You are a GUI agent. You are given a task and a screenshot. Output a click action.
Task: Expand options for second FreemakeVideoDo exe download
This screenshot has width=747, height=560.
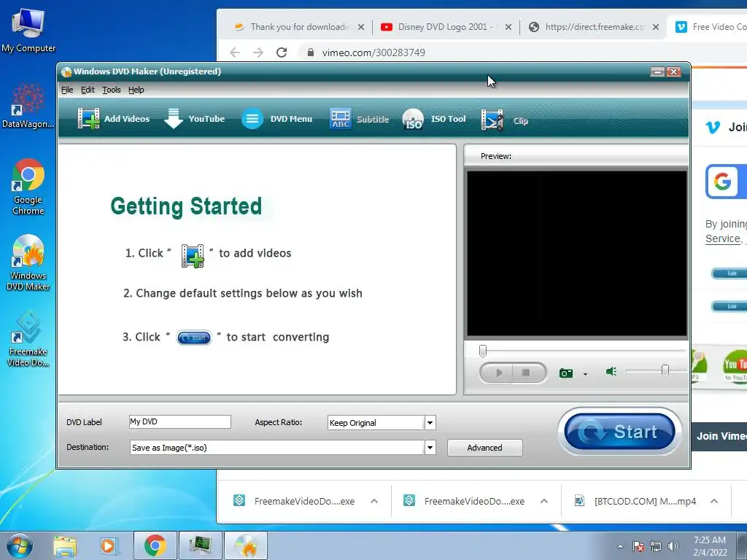(544, 501)
